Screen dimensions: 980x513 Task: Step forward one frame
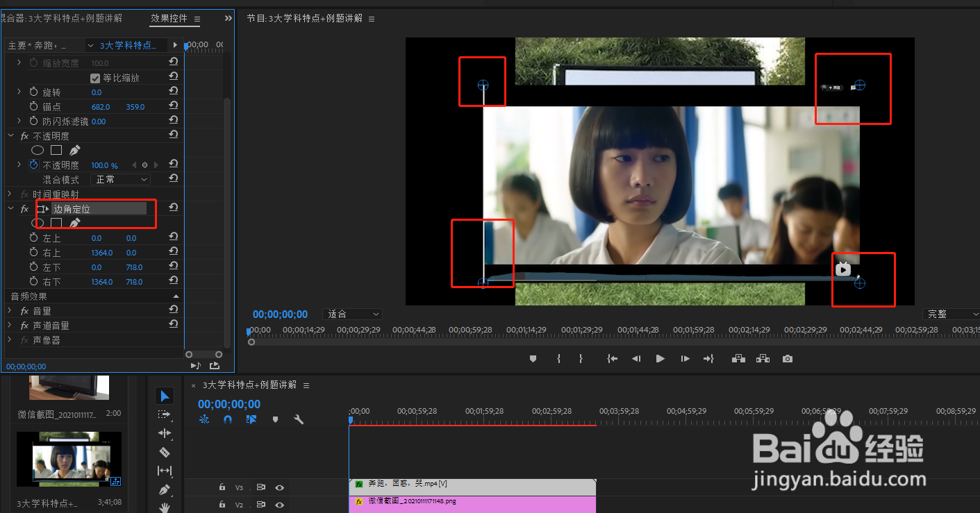(x=685, y=359)
